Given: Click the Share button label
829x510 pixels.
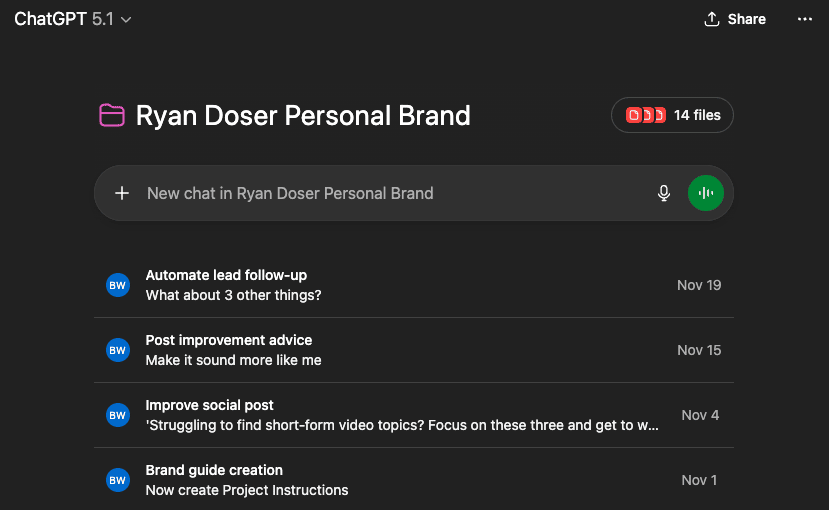Looking at the screenshot, I should (x=747, y=19).
